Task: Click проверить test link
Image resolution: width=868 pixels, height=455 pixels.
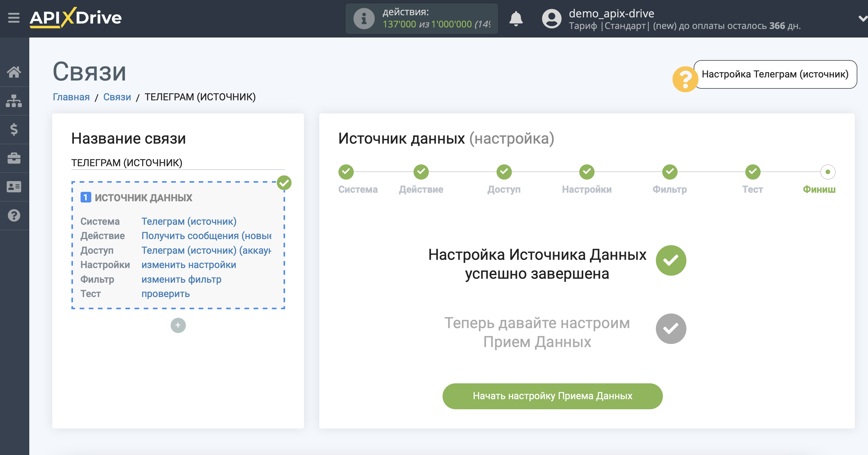Action: 165,294
